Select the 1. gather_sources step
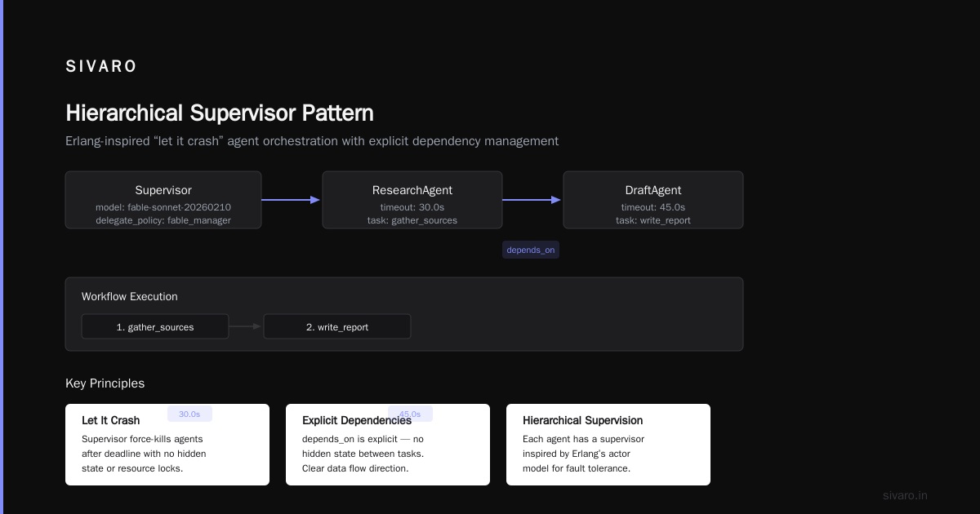Viewport: 980px width, 514px height. (x=155, y=326)
